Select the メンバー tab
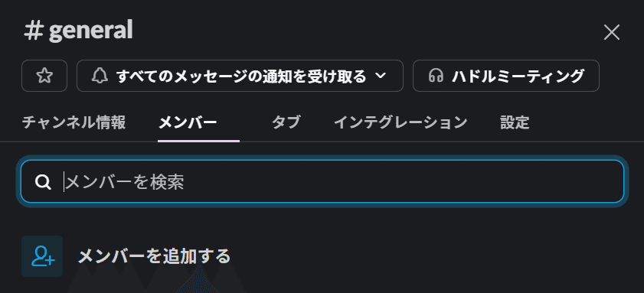 [x=188, y=122]
